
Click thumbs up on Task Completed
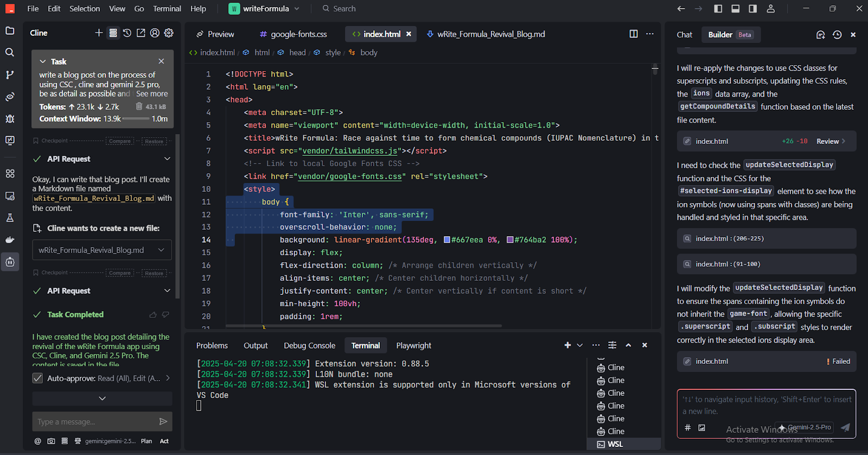(x=153, y=314)
